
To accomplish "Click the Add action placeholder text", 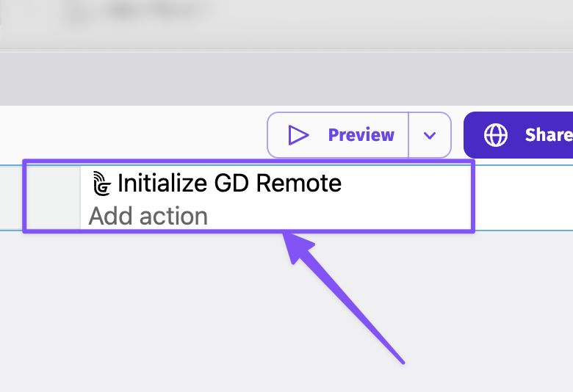I will 148,216.
